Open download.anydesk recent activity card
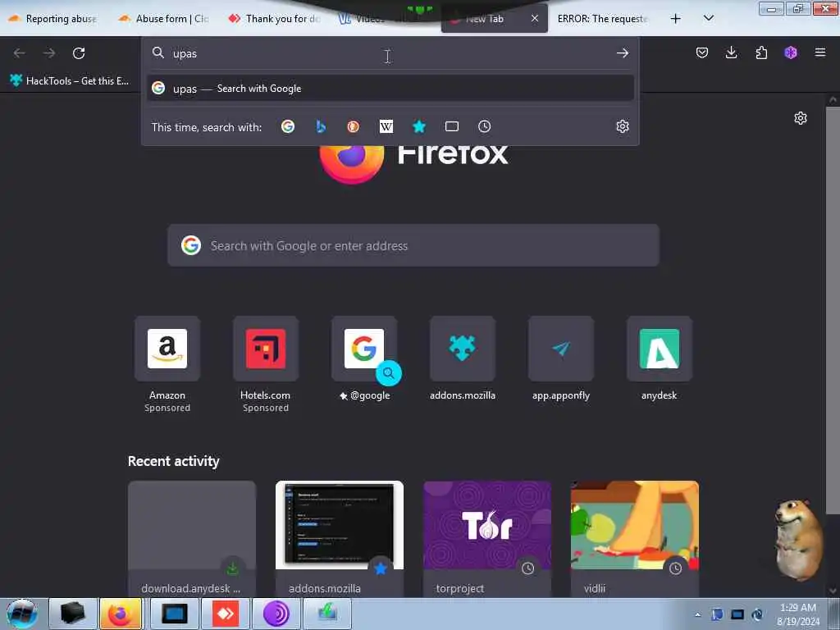 pos(192,538)
